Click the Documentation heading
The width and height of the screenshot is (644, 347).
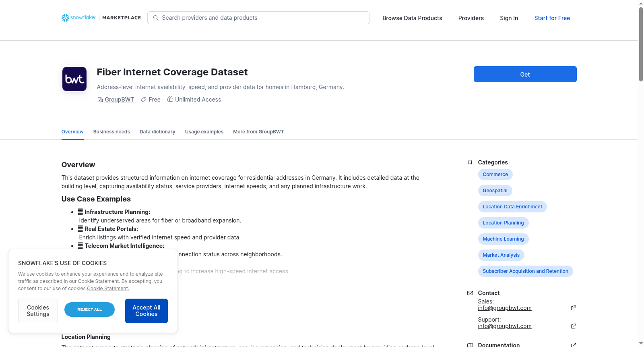499,345
